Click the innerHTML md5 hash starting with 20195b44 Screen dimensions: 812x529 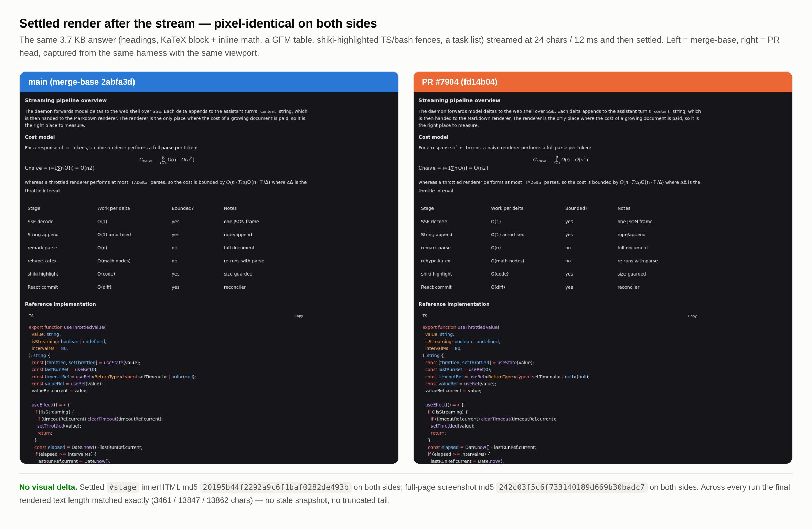pyautogui.click(x=276, y=487)
